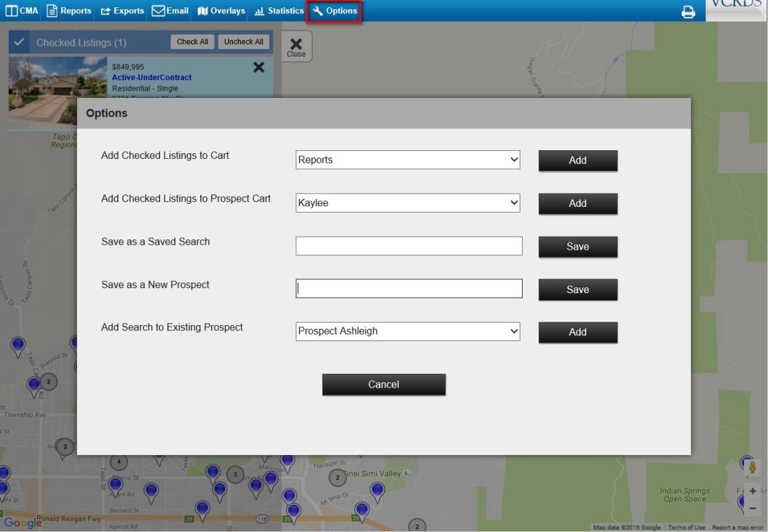768x532 pixels.
Task: Open the Overlays menu
Action: pyautogui.click(x=221, y=10)
